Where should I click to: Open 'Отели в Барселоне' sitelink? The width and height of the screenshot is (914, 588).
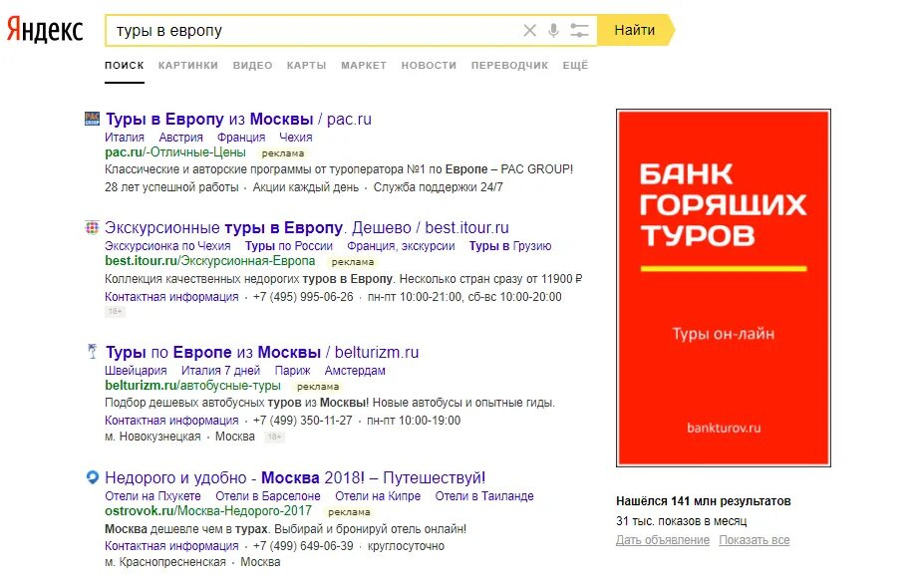268,496
